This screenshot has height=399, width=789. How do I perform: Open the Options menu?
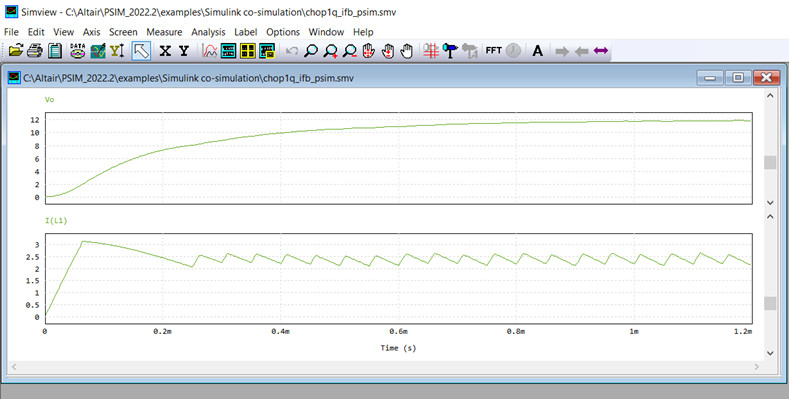tap(283, 32)
